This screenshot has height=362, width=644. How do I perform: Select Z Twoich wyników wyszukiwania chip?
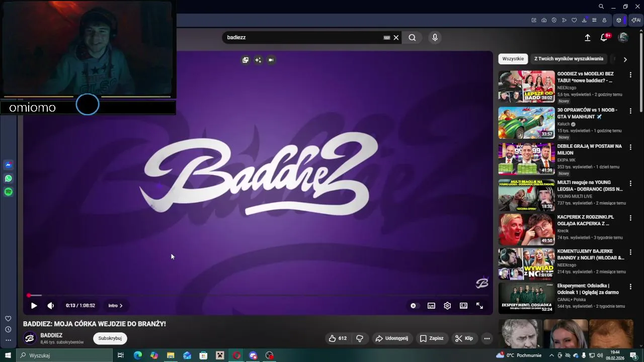coord(569,59)
